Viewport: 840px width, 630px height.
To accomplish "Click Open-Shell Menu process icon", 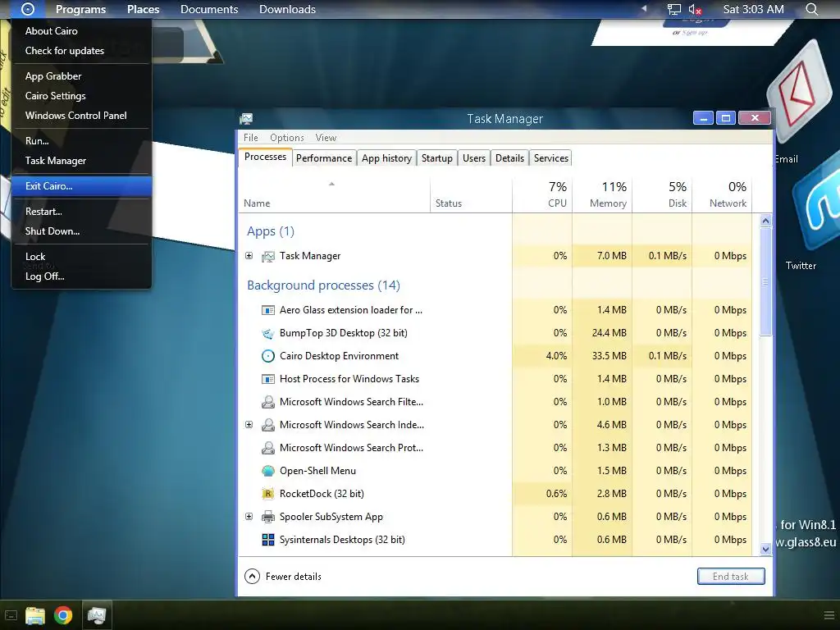I will tap(268, 471).
